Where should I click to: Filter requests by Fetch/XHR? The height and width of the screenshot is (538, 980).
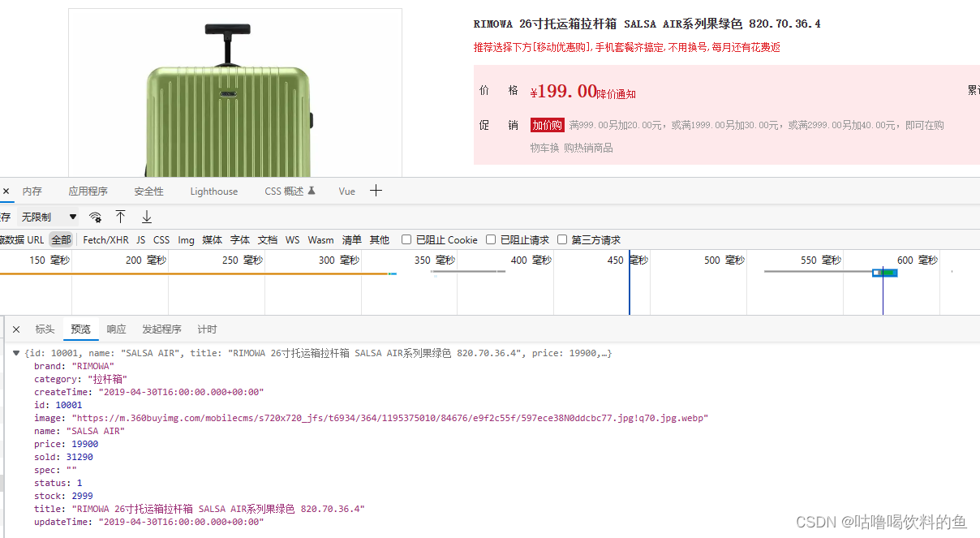point(105,239)
